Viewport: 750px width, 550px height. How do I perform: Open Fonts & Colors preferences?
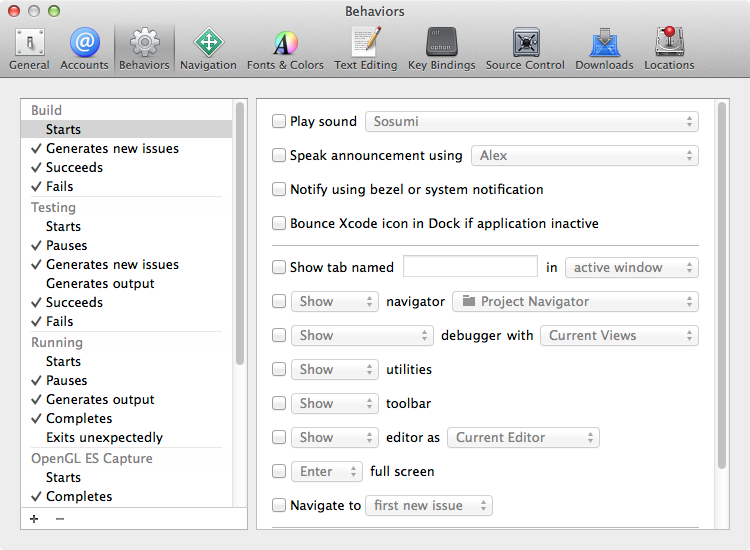pyautogui.click(x=285, y=48)
